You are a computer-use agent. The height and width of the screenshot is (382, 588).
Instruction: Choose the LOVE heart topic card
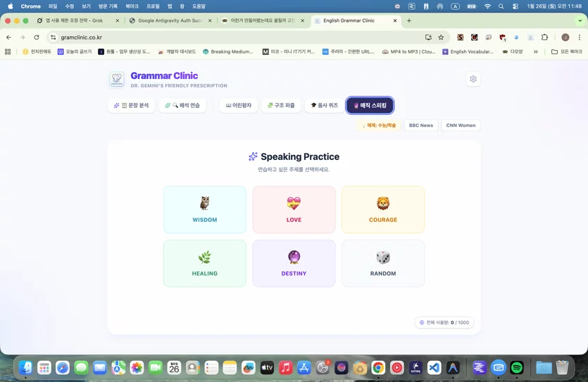(x=294, y=209)
